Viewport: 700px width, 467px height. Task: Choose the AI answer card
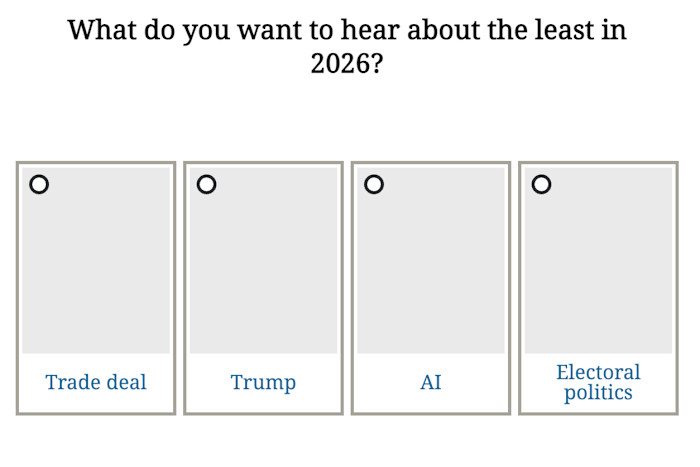(431, 288)
